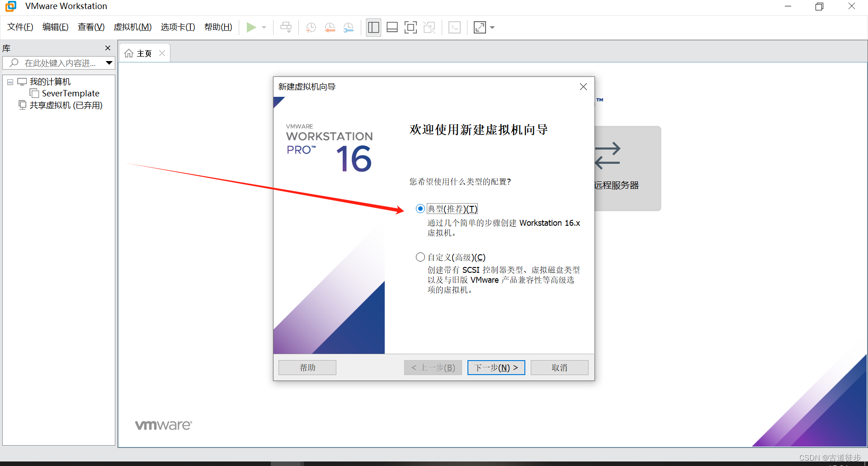Click the remote server arrows icon

(608, 156)
